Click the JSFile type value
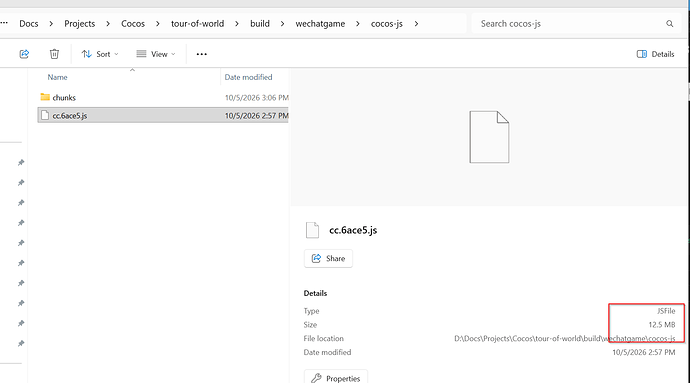This screenshot has width=690, height=383. coord(666,311)
